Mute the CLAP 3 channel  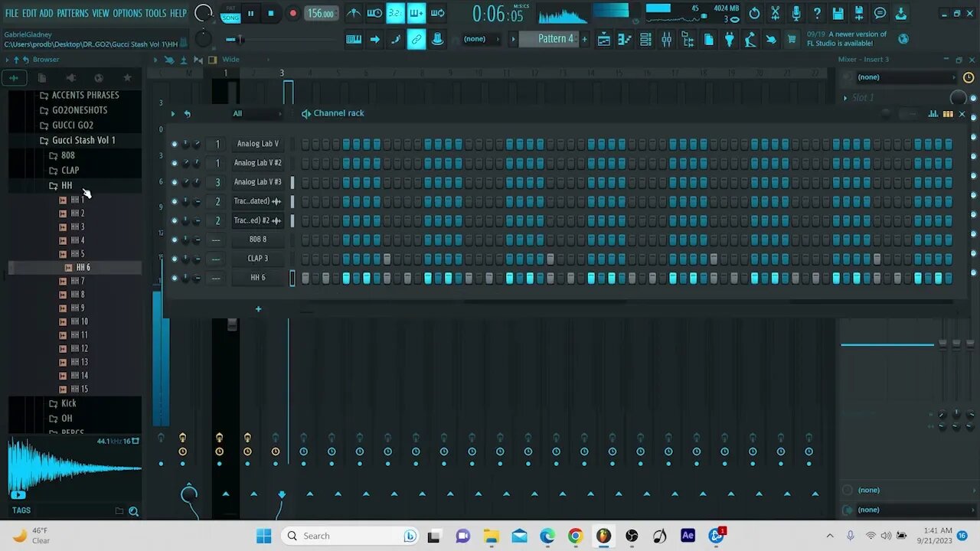point(175,259)
